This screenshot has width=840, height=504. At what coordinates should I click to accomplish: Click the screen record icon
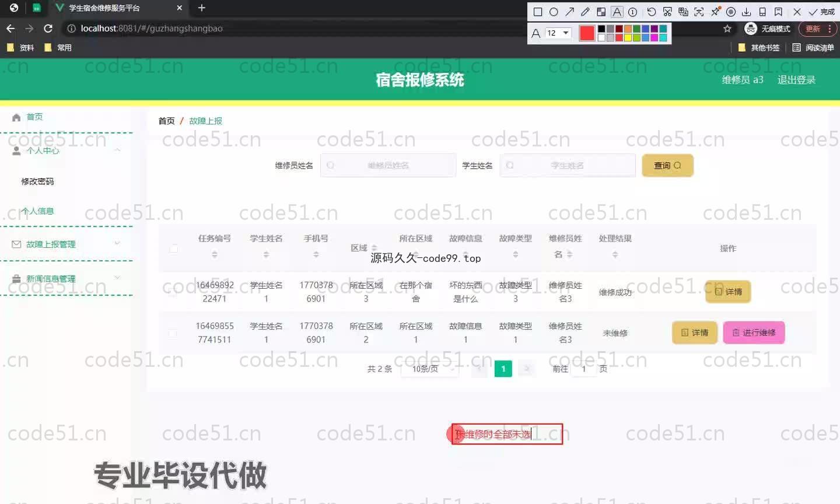(731, 12)
